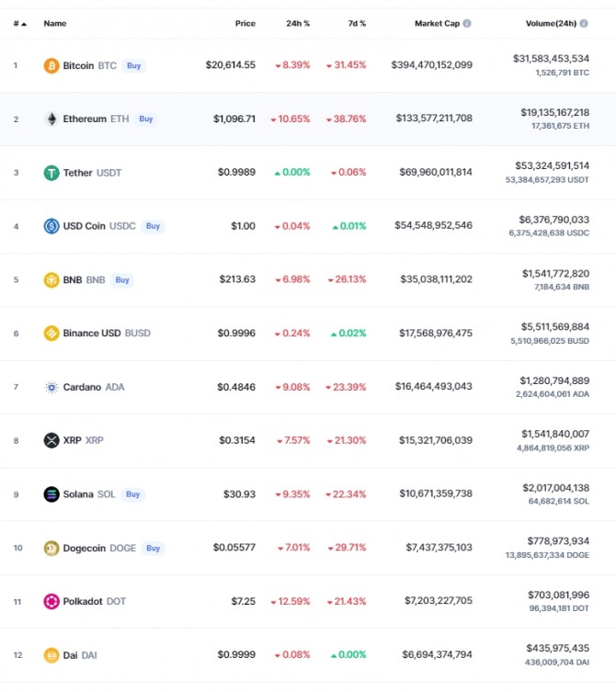The image size is (616, 692).
Task: Sort coins by 24h % change
Action: click(298, 23)
